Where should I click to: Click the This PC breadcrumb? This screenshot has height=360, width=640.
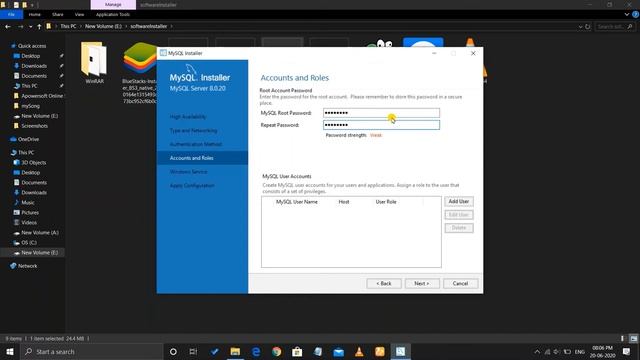pos(68,26)
